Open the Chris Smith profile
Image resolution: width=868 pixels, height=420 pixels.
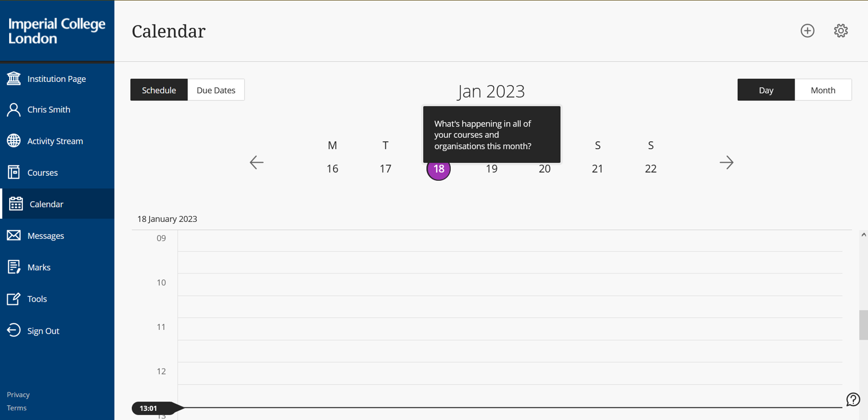click(48, 110)
